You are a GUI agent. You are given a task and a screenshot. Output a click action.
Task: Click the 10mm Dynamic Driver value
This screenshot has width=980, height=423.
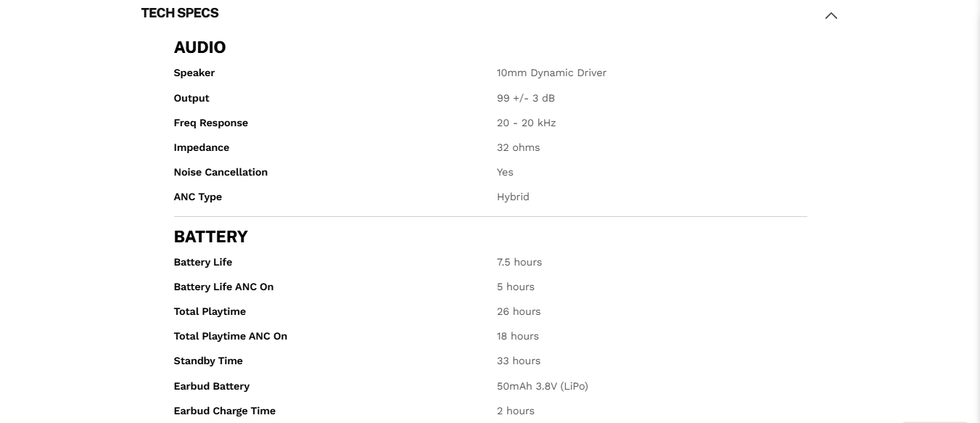551,73
